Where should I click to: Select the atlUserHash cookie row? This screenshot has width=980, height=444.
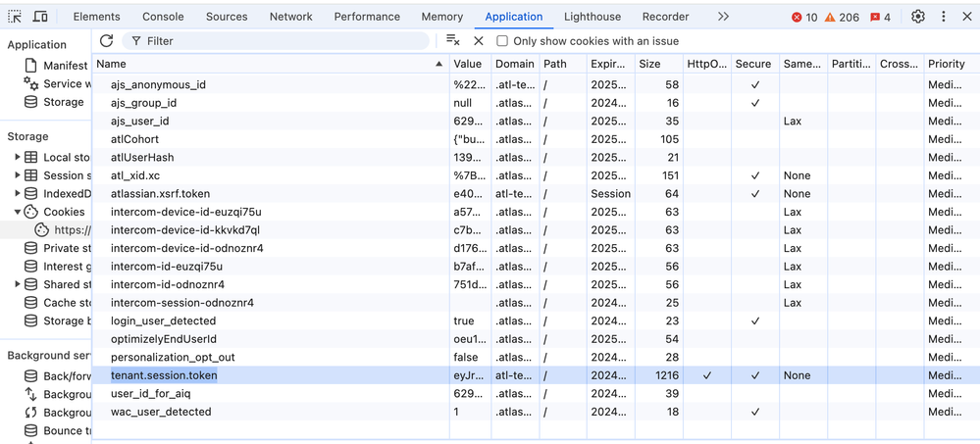(536, 158)
